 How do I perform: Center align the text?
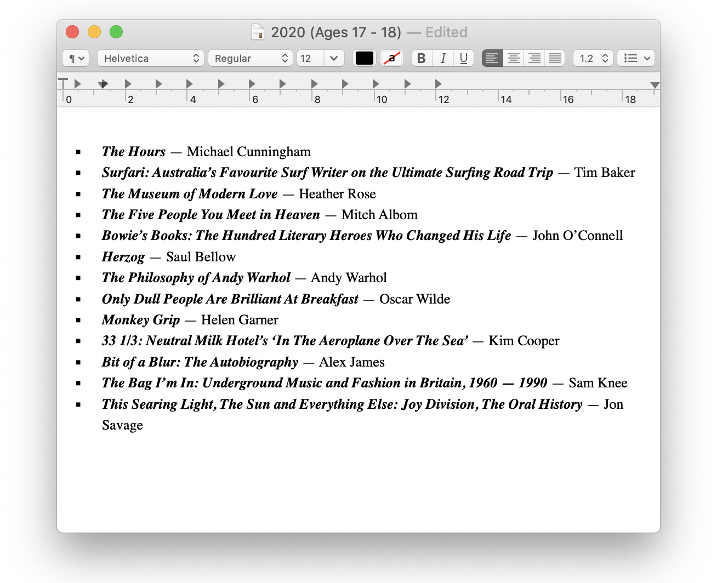click(513, 58)
